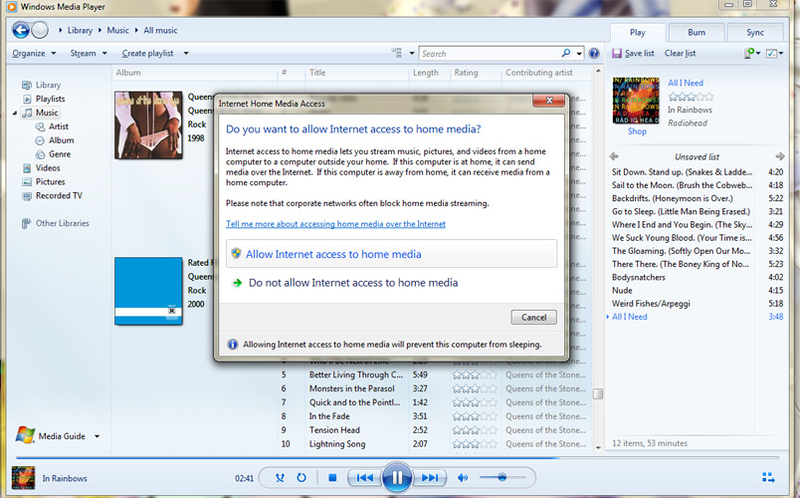The width and height of the screenshot is (800, 498).
Task: Switch to the Play tab
Action: click(x=638, y=33)
